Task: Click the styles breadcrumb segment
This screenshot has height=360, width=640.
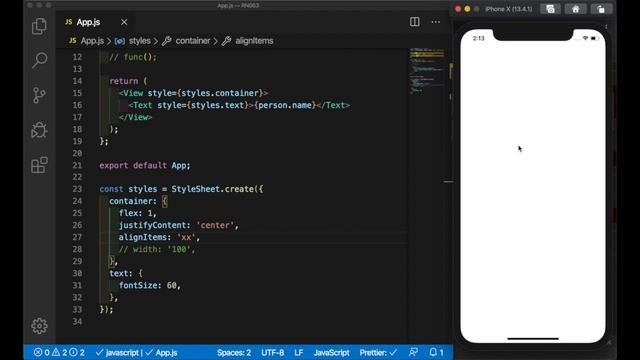Action: pyautogui.click(x=140, y=41)
